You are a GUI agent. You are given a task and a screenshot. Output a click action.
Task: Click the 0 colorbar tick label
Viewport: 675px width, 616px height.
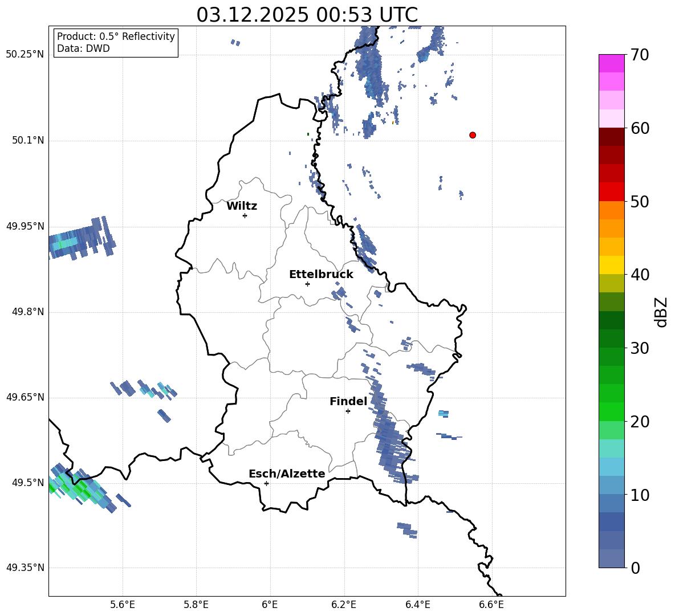(636, 568)
